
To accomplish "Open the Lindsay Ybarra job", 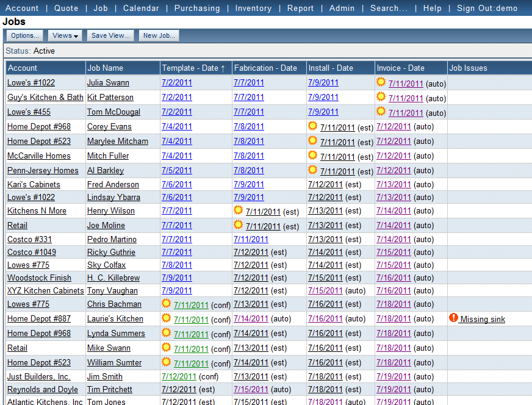I will tap(113, 198).
